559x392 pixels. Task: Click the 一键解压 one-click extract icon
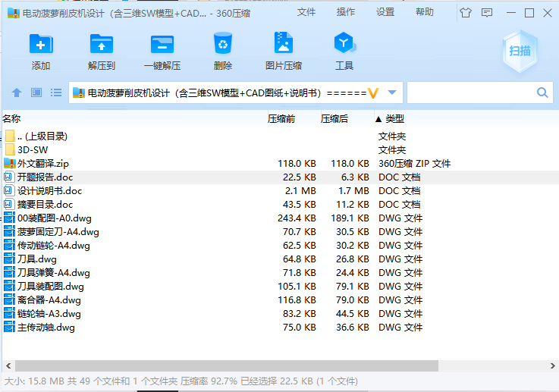(x=162, y=44)
